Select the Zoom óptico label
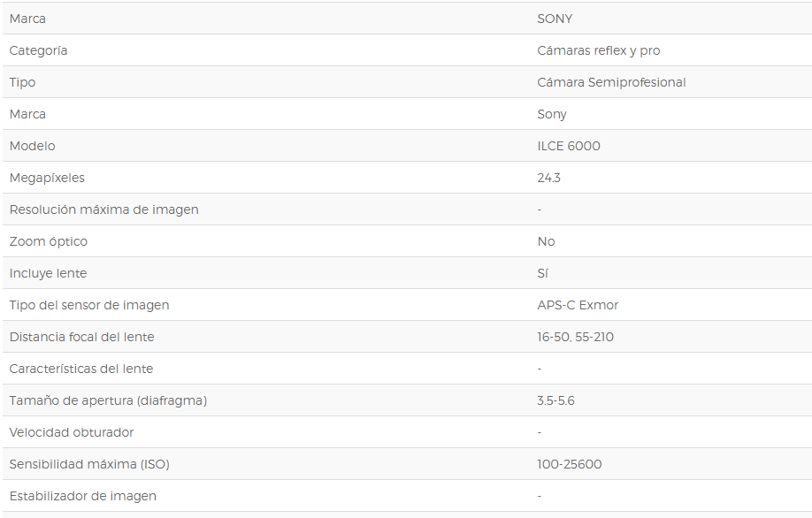Image resolution: width=812 pixels, height=518 pixels. tap(49, 241)
